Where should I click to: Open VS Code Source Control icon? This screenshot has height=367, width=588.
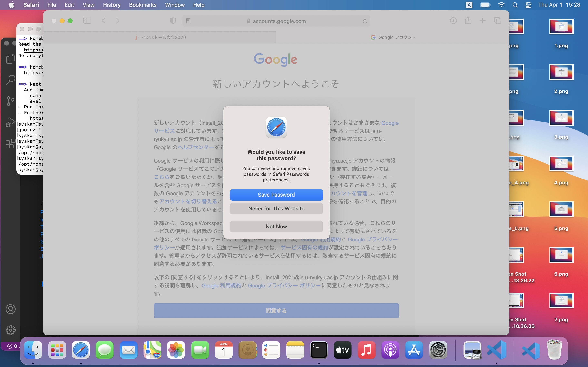[10, 101]
